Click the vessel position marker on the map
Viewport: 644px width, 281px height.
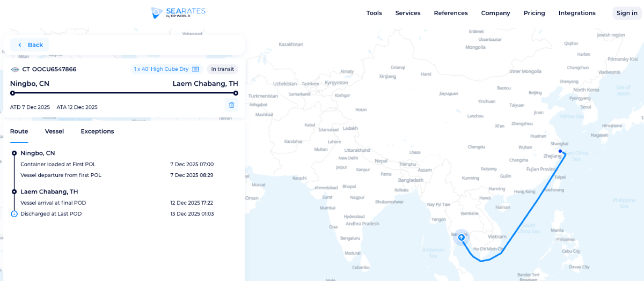pos(461,236)
